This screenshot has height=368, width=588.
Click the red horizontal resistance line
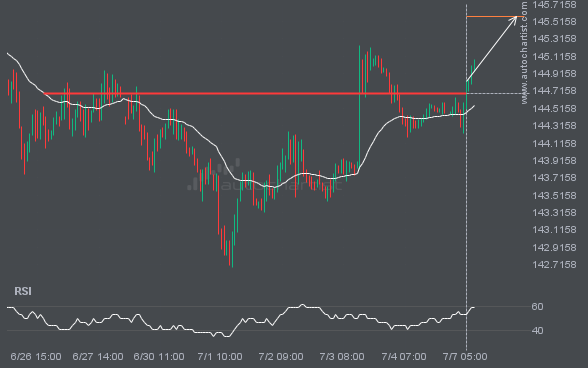pos(255,93)
